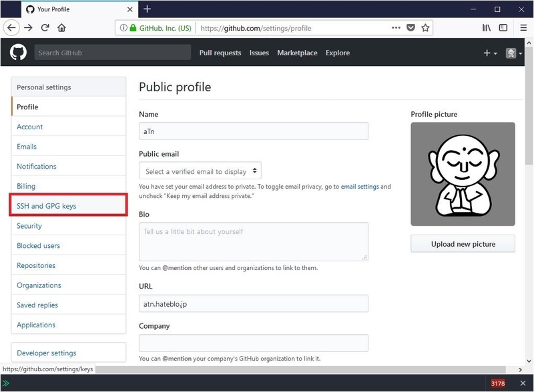Viewport: 534px width, 392px height.
Task: Reload the page with refresh icon
Action: point(45,28)
